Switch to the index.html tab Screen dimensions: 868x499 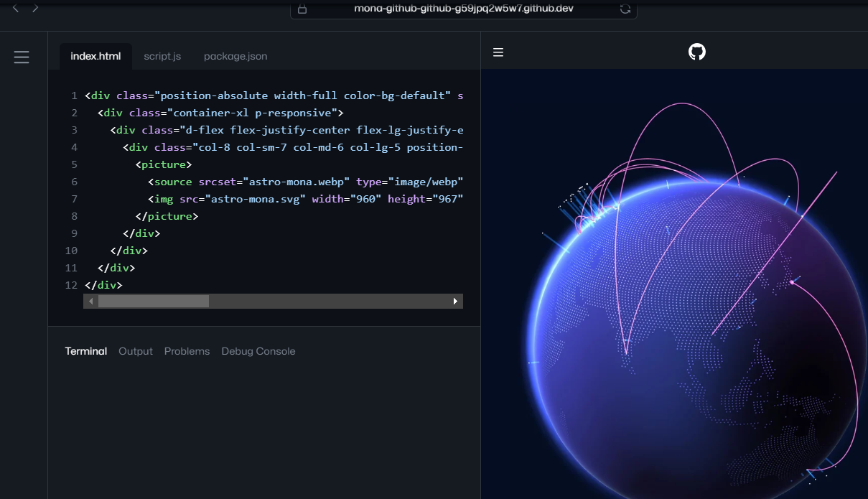pyautogui.click(x=95, y=56)
